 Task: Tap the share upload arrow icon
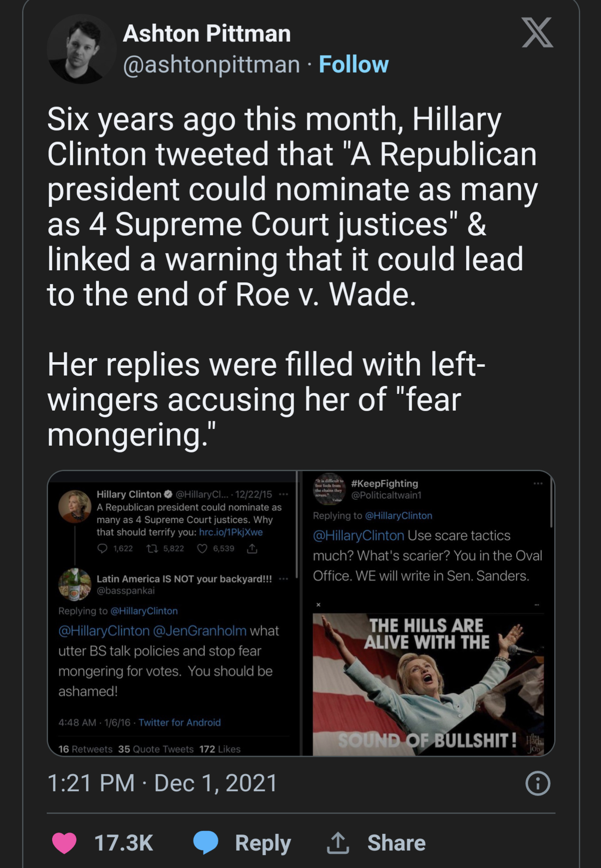[337, 843]
